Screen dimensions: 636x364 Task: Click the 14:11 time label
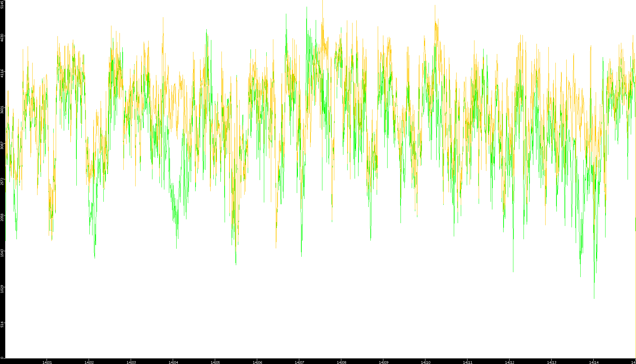pyautogui.click(x=467, y=362)
